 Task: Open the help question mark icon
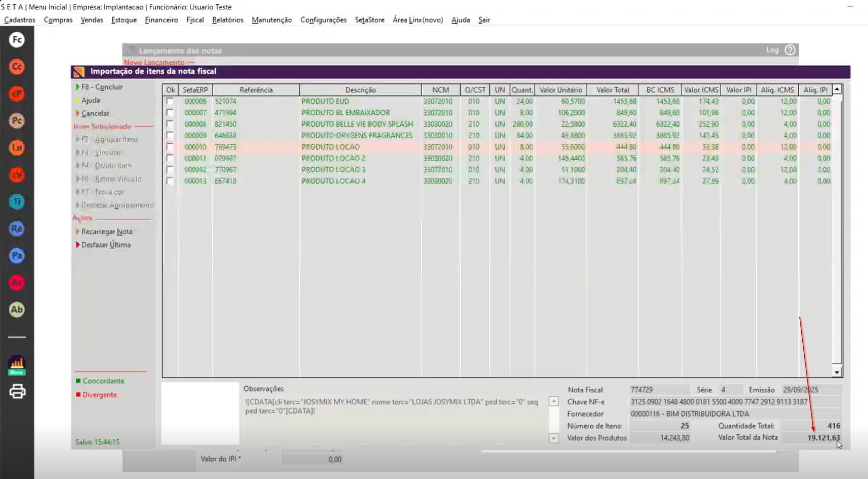[x=790, y=50]
